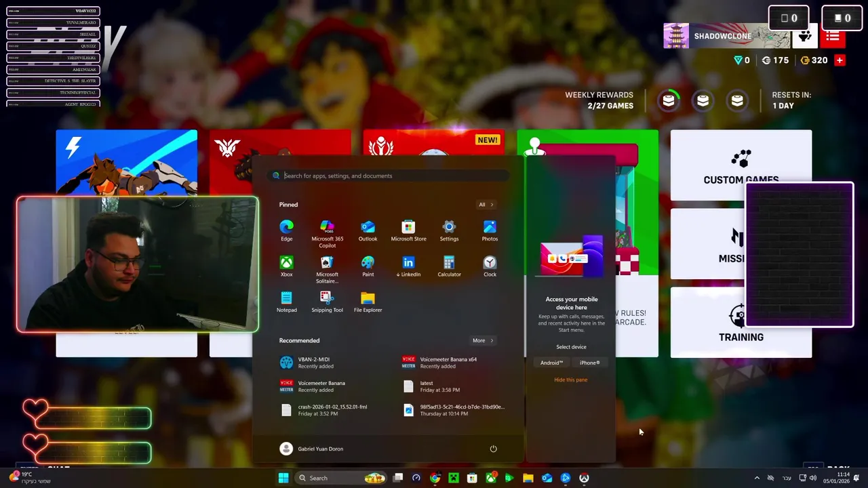Open the Outlook pinned app in Start menu
The width and height of the screenshot is (868, 488).
tap(368, 230)
